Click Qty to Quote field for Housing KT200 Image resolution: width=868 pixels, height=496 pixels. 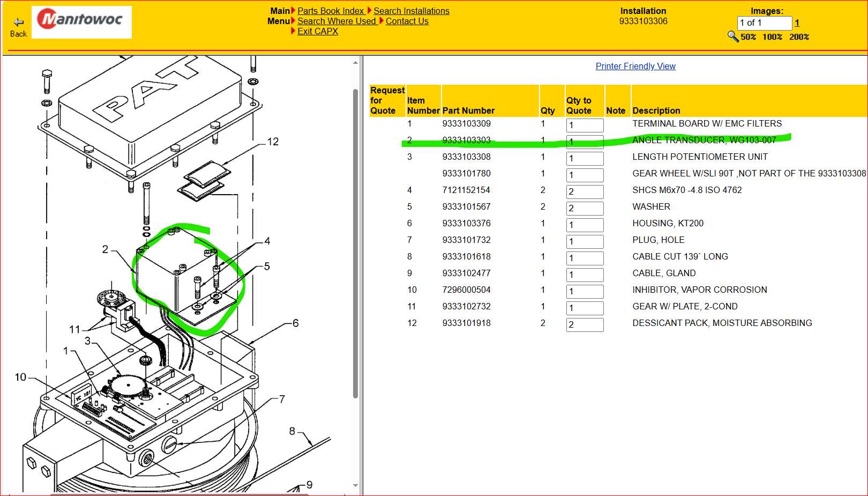(585, 225)
